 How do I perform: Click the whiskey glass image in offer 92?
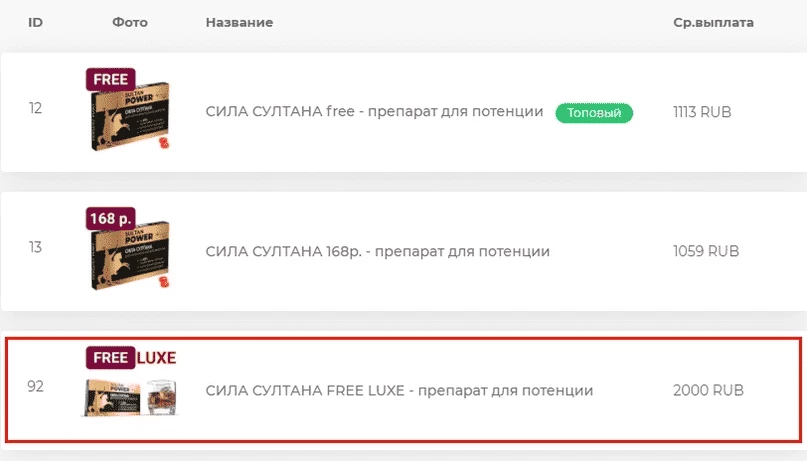pos(162,397)
